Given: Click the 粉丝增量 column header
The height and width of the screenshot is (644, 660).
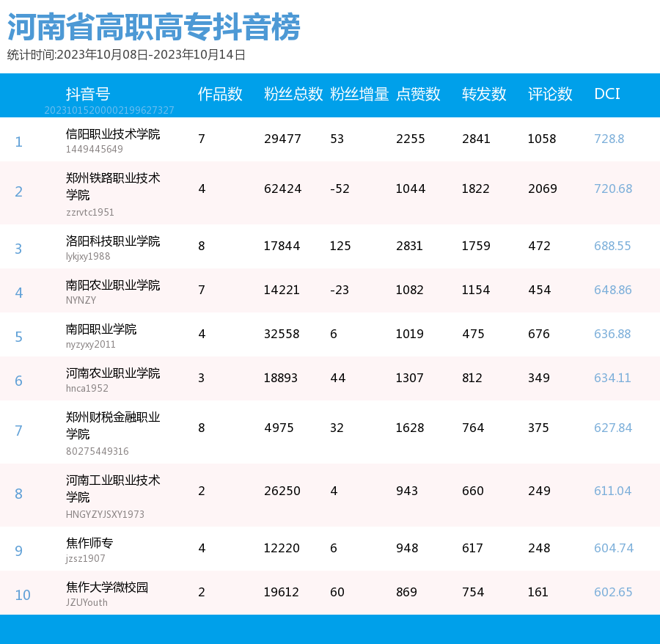Looking at the screenshot, I should click(359, 94).
